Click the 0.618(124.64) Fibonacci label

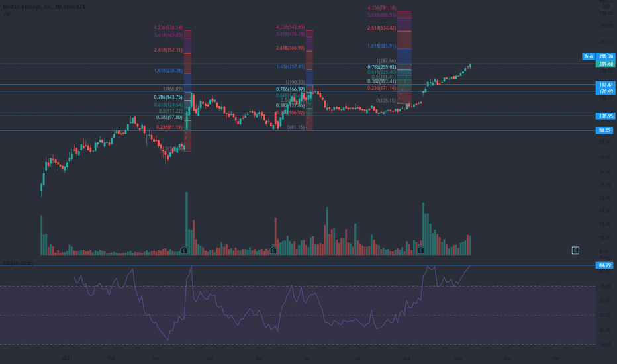click(168, 105)
